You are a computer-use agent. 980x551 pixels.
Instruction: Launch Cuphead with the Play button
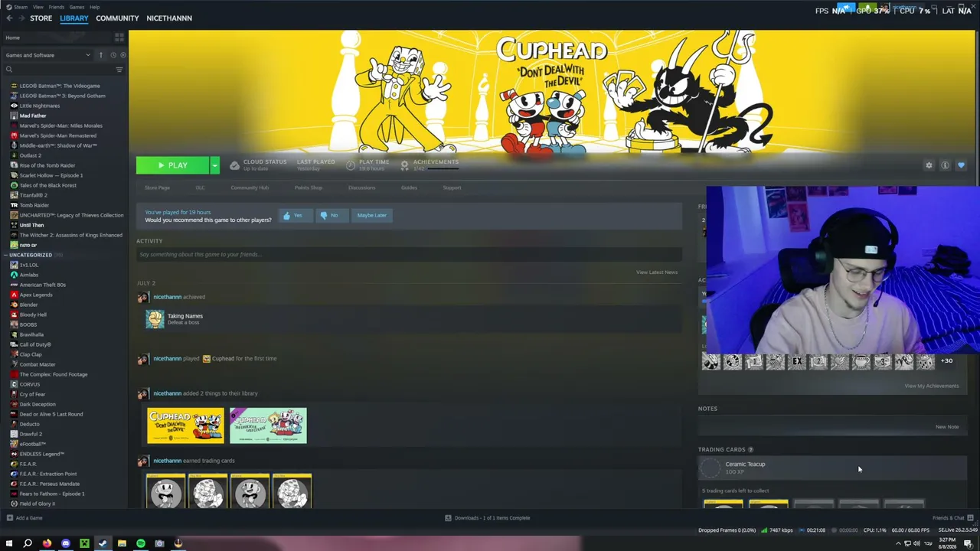point(173,165)
